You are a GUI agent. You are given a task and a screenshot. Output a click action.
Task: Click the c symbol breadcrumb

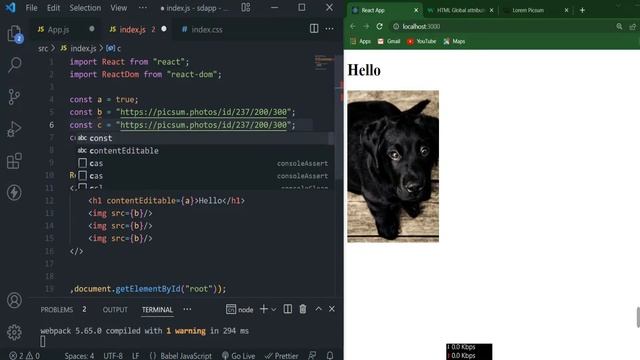pos(114,48)
